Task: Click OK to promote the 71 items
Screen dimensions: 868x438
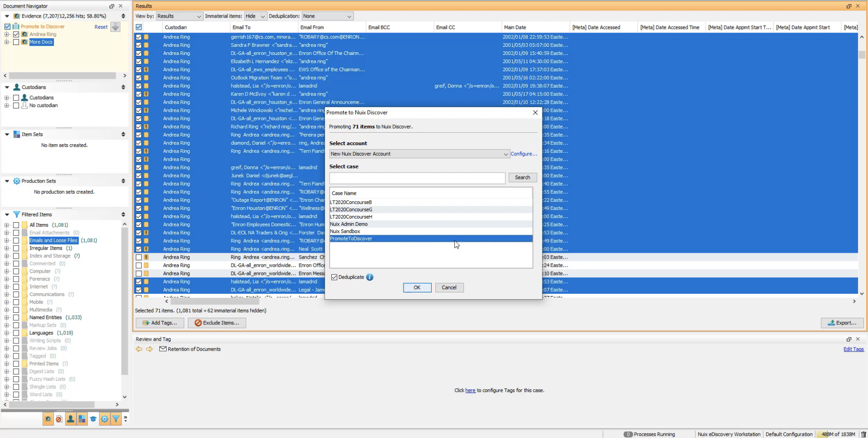Action: 417,287
